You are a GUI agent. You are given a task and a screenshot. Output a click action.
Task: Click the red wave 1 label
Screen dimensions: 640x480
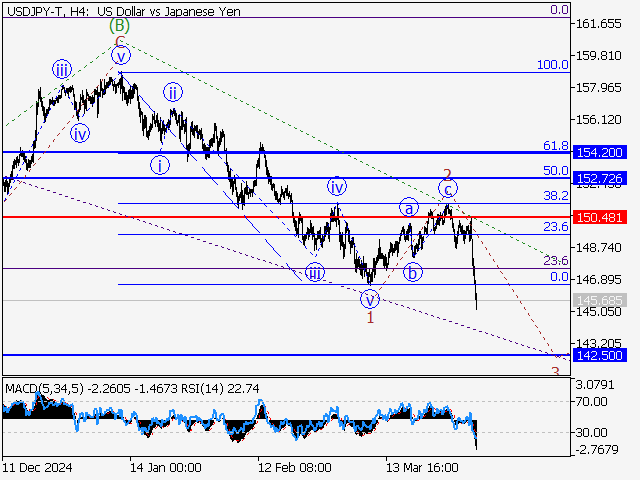[x=370, y=317]
